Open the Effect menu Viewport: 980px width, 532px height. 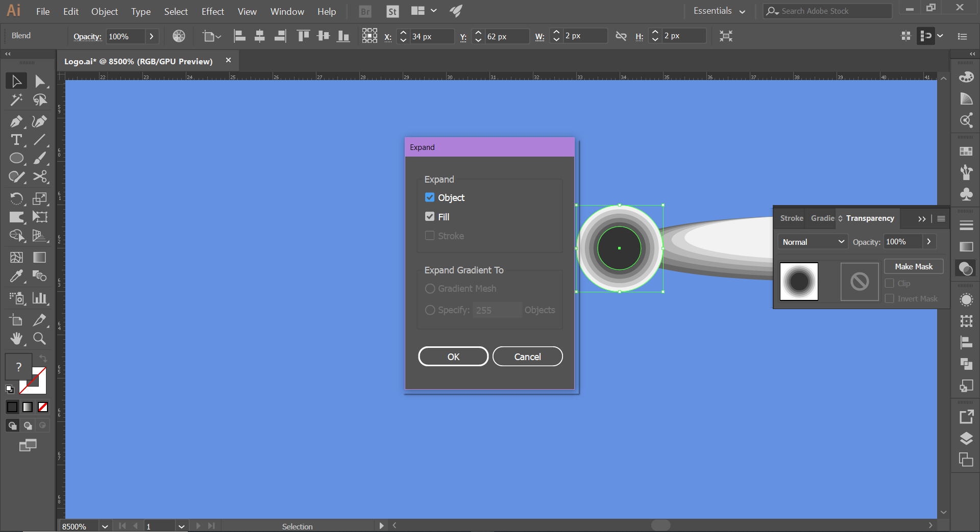pyautogui.click(x=213, y=11)
